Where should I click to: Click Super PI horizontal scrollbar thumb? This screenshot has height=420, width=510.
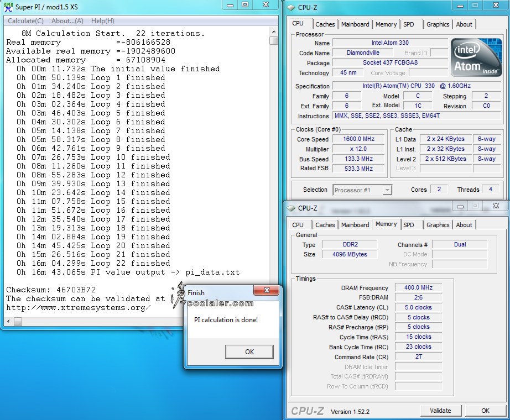(x=18, y=322)
